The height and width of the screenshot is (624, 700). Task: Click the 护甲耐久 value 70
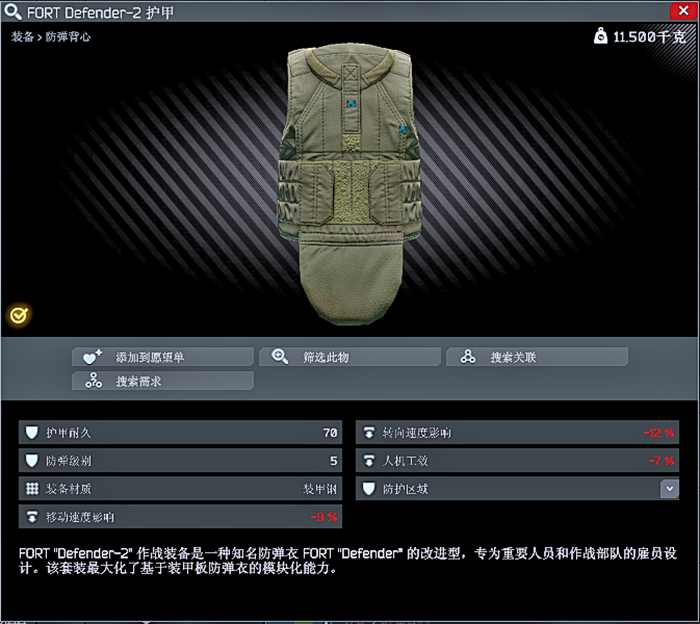(x=330, y=433)
